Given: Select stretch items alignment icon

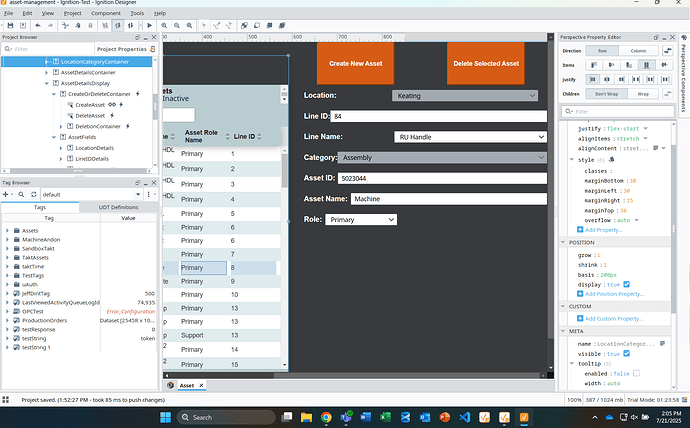Looking at the screenshot, I should pyautogui.click(x=646, y=65).
